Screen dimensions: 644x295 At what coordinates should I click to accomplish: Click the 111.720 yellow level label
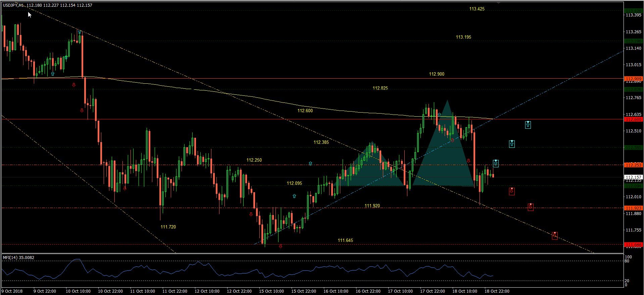click(x=168, y=227)
